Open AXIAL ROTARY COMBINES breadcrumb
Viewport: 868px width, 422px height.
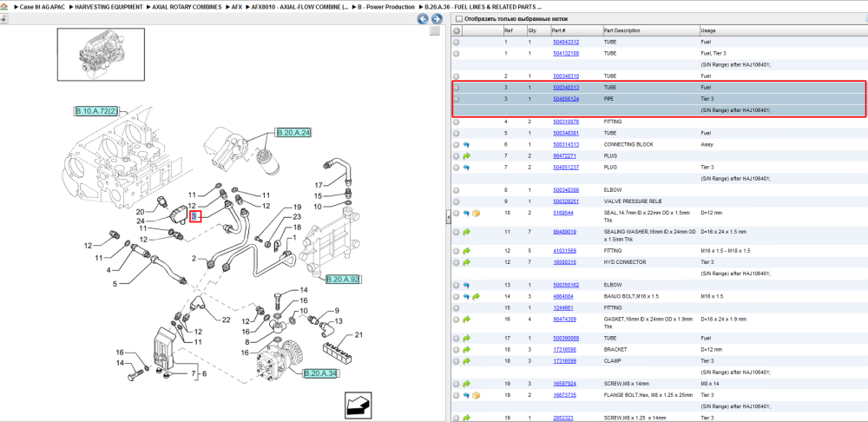187,7
